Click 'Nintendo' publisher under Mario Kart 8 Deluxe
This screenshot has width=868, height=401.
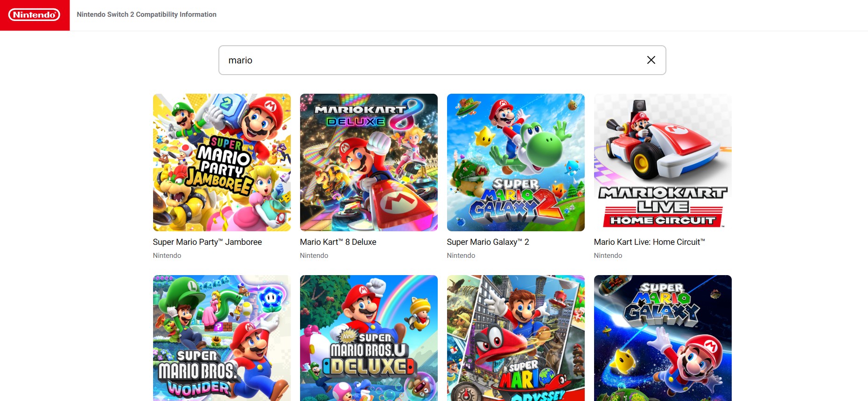pyautogui.click(x=314, y=256)
